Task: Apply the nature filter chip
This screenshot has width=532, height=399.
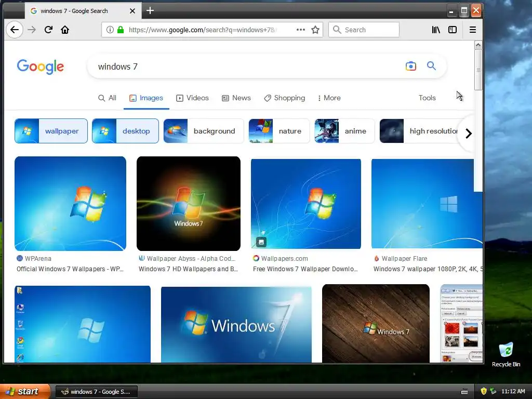Action: click(279, 131)
